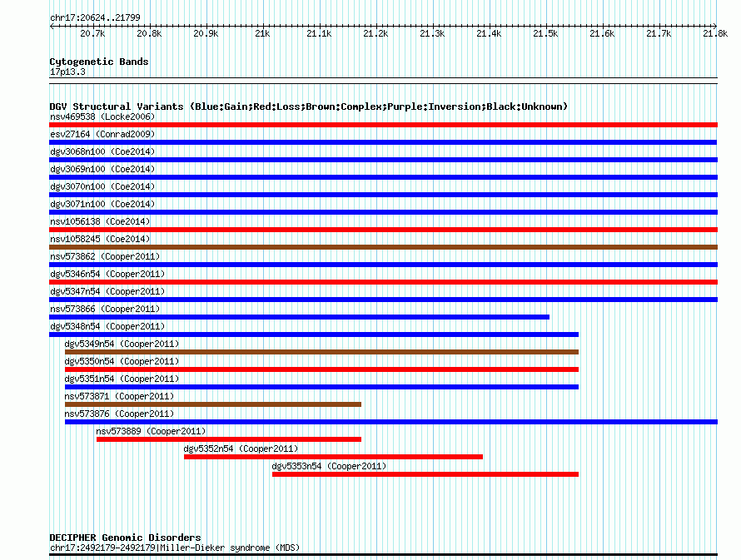
Task: Select the blue nsv573876 gain bar
Action: 391,422
